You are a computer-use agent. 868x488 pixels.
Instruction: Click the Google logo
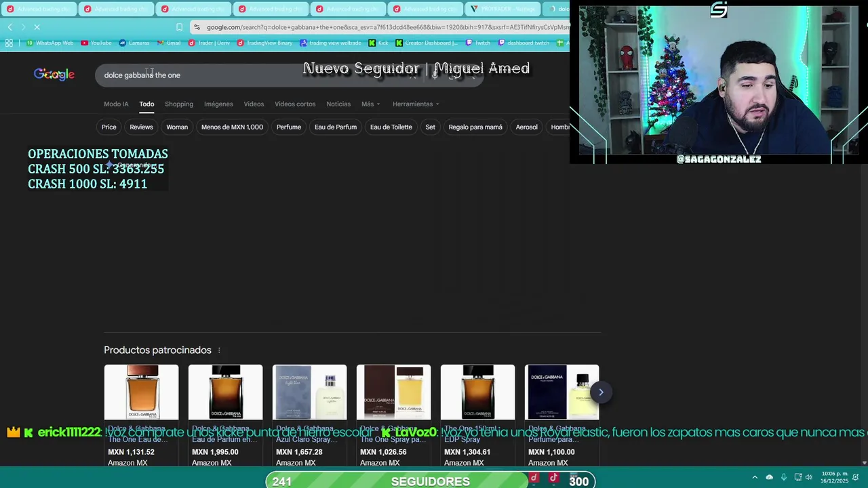(54, 75)
